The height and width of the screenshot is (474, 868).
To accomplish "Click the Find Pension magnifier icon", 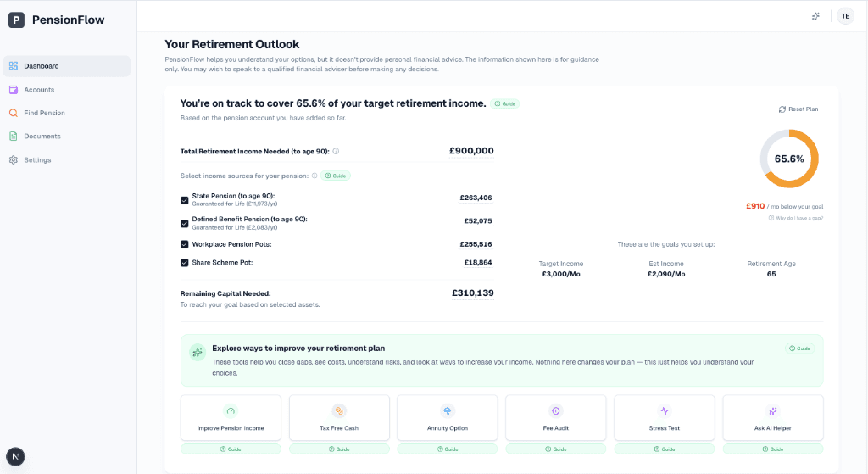I will coord(14,113).
